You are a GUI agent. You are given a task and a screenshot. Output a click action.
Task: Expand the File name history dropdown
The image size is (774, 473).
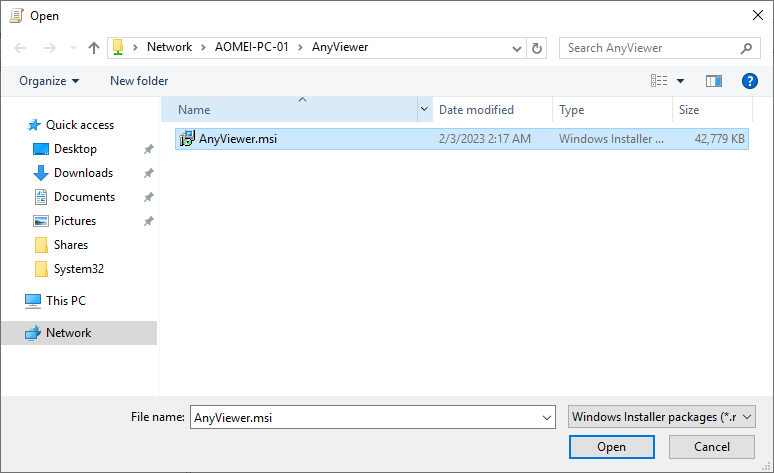pyautogui.click(x=547, y=417)
